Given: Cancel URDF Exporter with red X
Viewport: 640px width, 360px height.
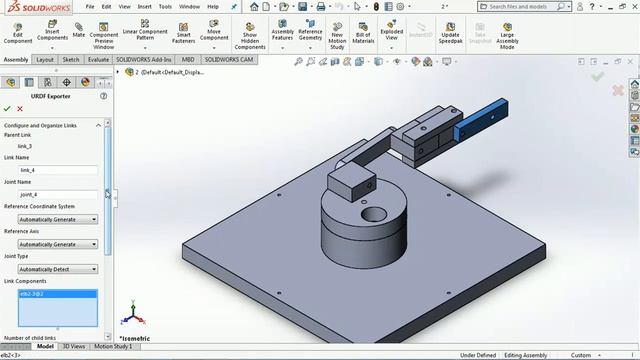Looking at the screenshot, I should pos(20,109).
